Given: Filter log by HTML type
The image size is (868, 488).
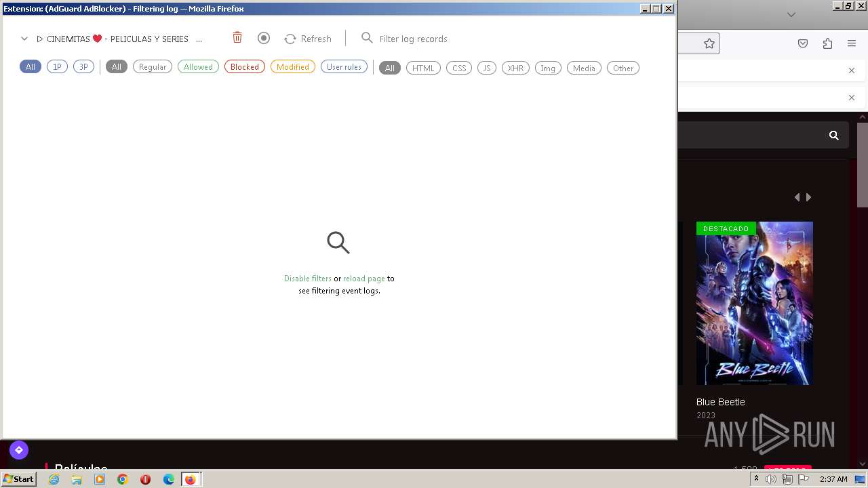Looking at the screenshot, I should [423, 68].
